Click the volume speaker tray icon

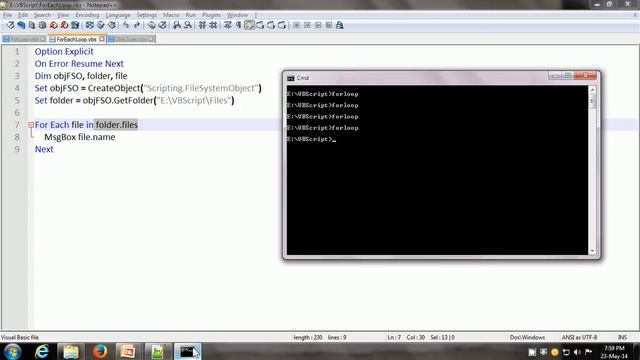click(x=577, y=352)
